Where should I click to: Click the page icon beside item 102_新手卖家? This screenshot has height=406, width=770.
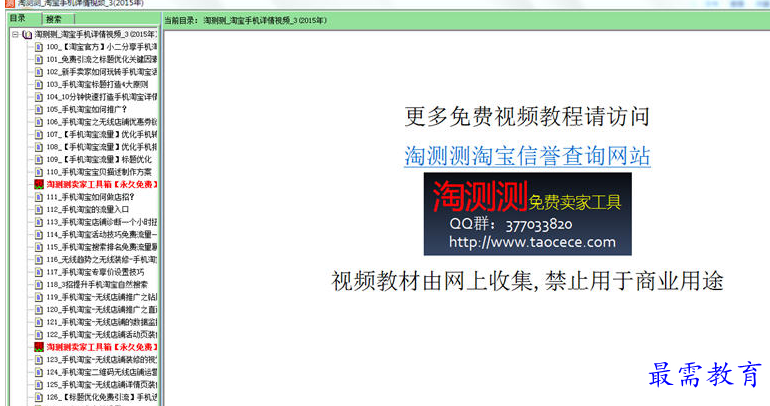tap(39, 72)
